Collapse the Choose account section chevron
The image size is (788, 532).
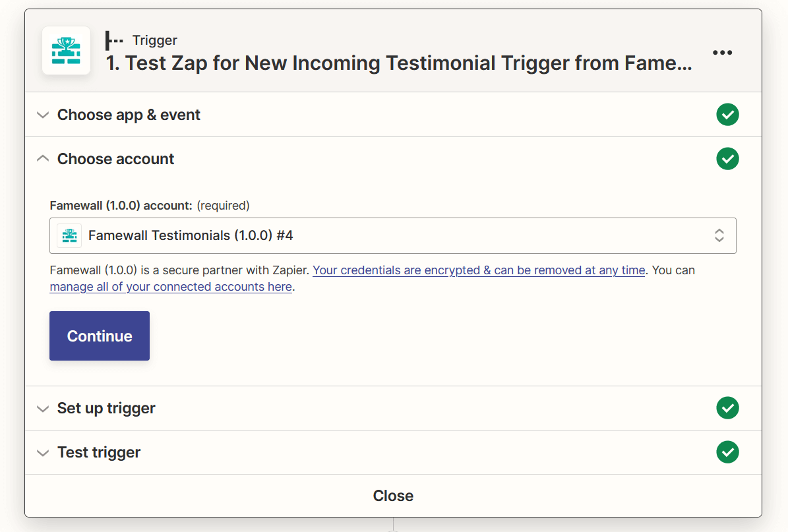coord(43,159)
